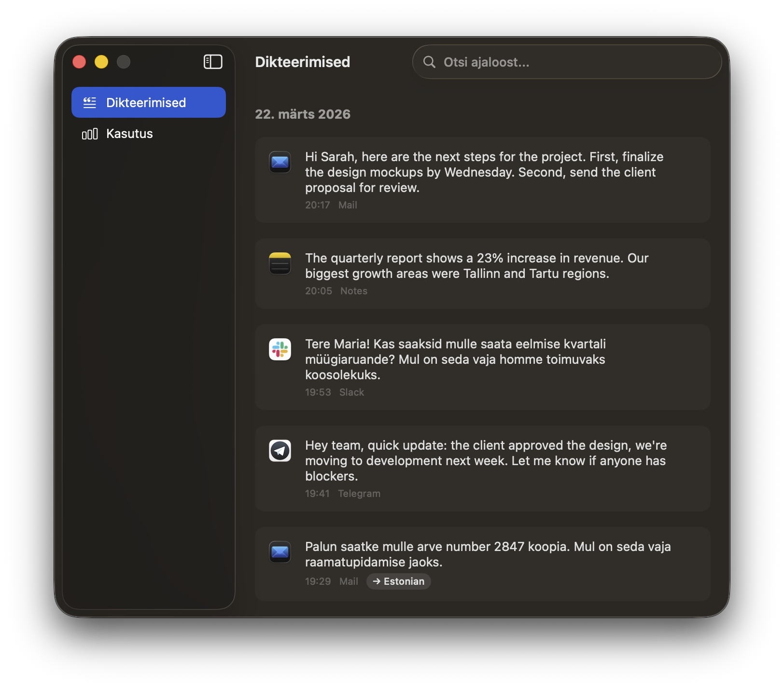Click the Dikteerimised page title
784x689 pixels.
[303, 62]
